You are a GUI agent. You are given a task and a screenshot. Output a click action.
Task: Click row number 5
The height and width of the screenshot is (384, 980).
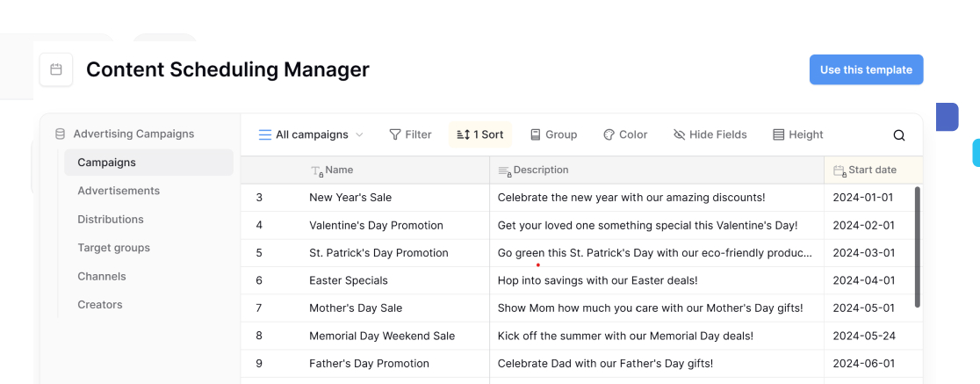[259, 253]
